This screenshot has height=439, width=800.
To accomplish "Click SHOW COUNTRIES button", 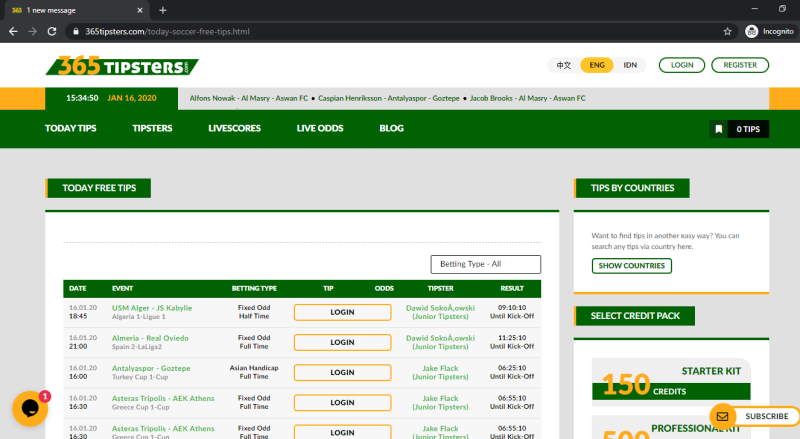I will pyautogui.click(x=632, y=266).
